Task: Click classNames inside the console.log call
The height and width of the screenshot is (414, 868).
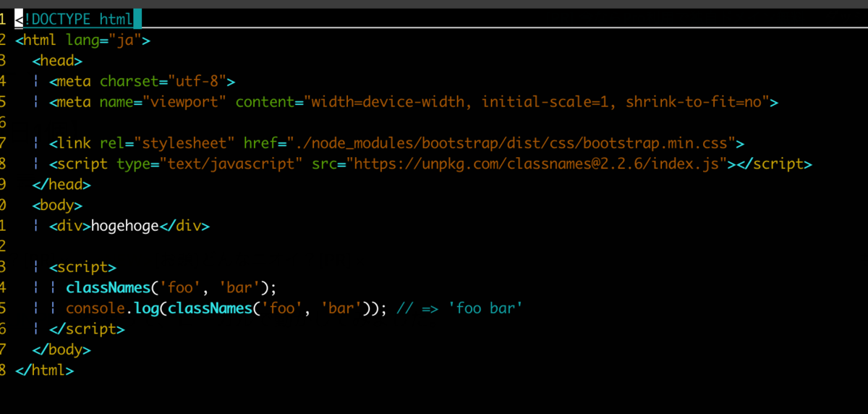Action: click(x=210, y=309)
